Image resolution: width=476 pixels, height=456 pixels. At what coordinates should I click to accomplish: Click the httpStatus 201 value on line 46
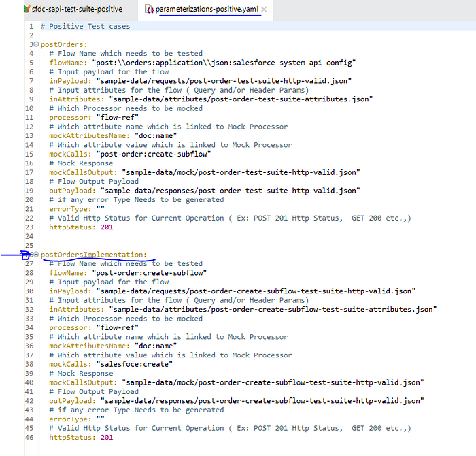point(107,438)
